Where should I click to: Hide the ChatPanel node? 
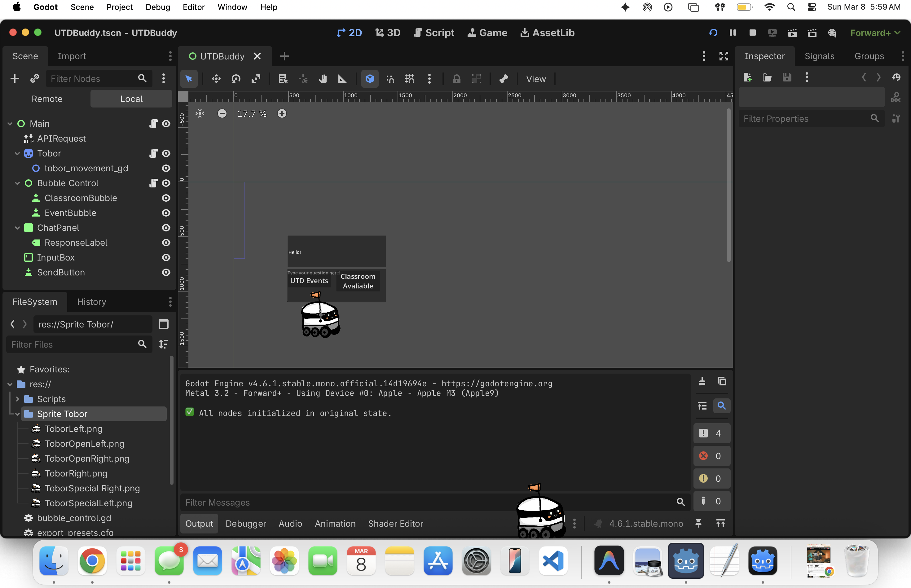(166, 228)
